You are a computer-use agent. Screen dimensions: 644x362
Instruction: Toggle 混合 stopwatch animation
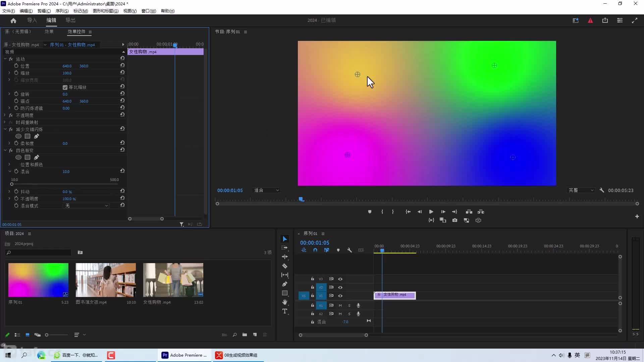[x=16, y=171]
